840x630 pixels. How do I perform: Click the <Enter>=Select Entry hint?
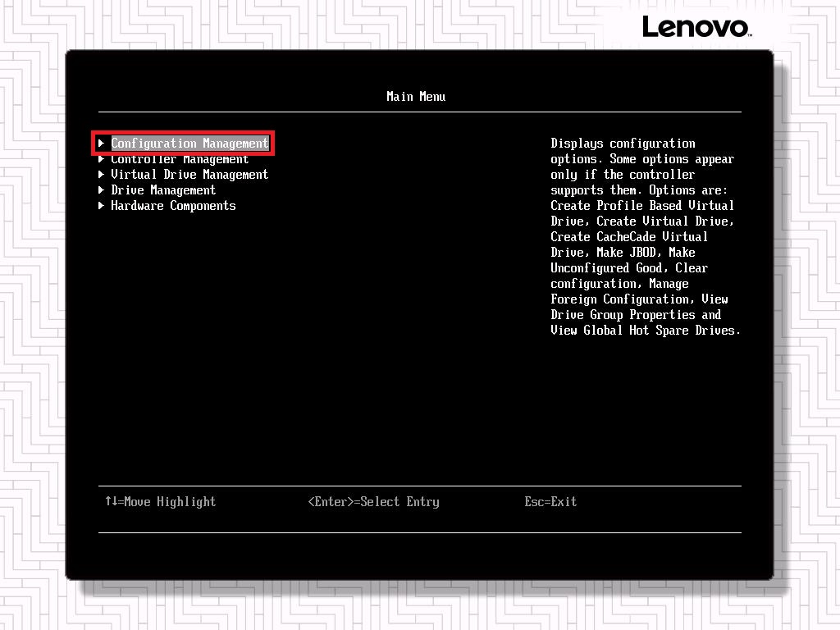373,502
